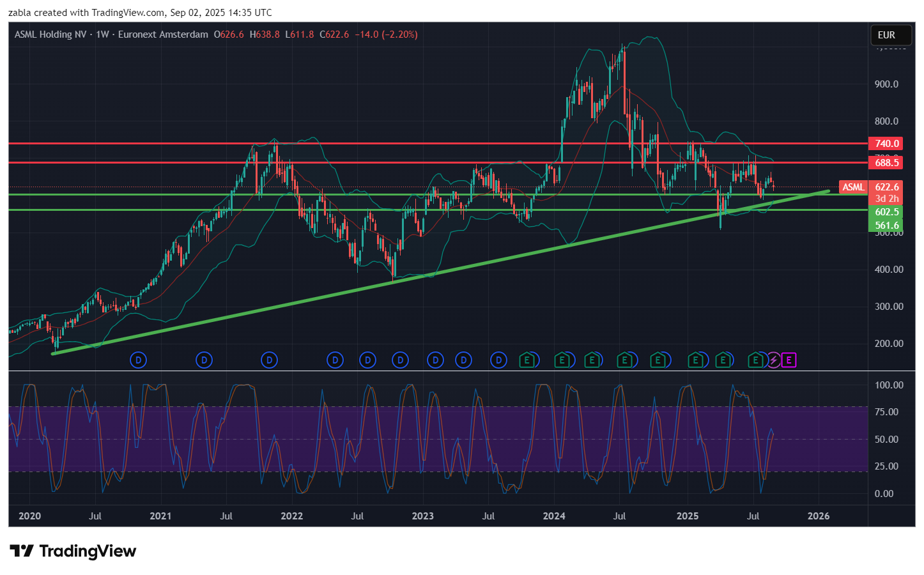924x575 pixels.
Task: Click the dividend D marker above Jul 2022
Action: 367,360
